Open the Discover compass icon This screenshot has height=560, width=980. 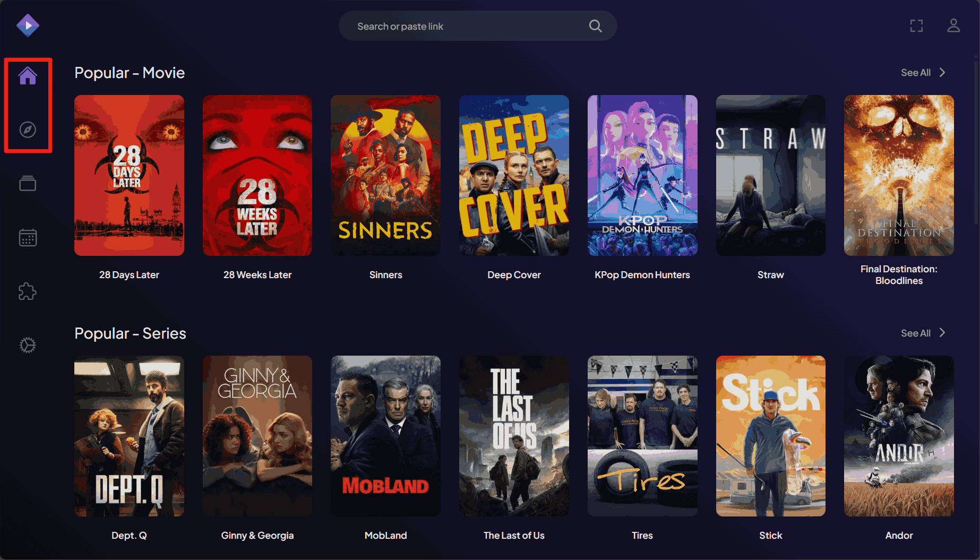pyautogui.click(x=28, y=130)
